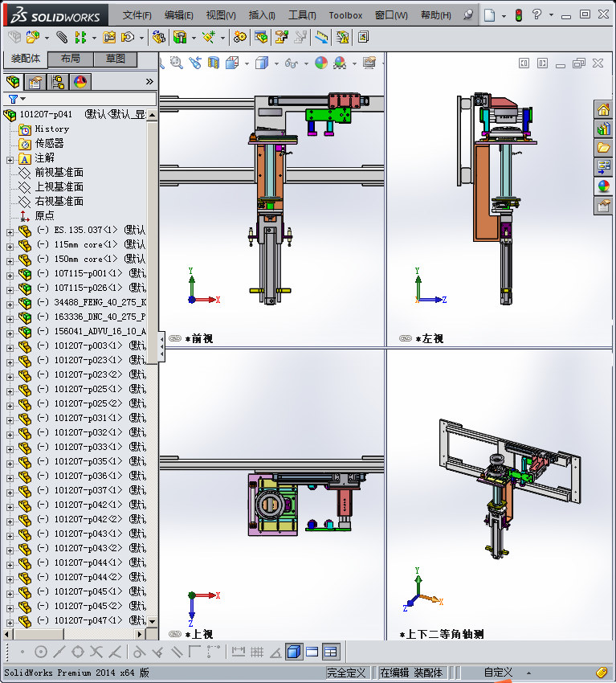Click the Move Component icon

tap(128, 38)
